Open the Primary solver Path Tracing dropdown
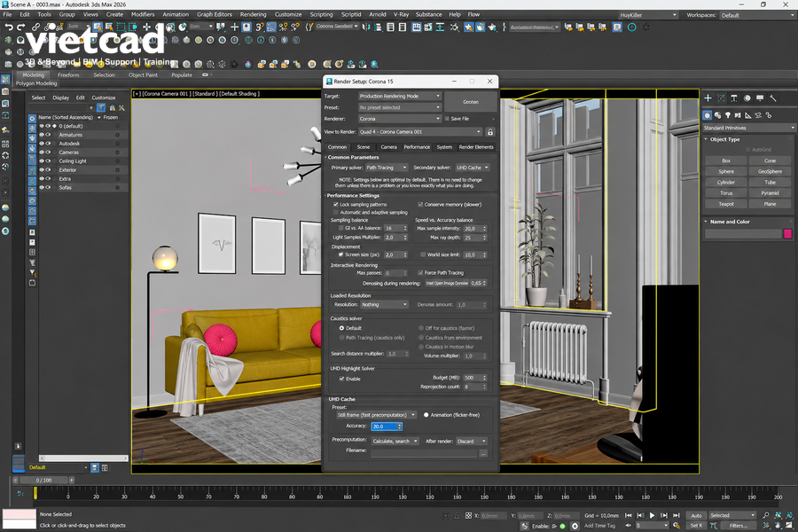 [387, 168]
